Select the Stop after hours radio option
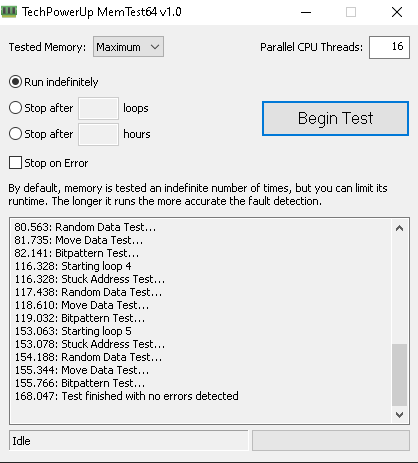This screenshot has width=418, height=463. 15,134
